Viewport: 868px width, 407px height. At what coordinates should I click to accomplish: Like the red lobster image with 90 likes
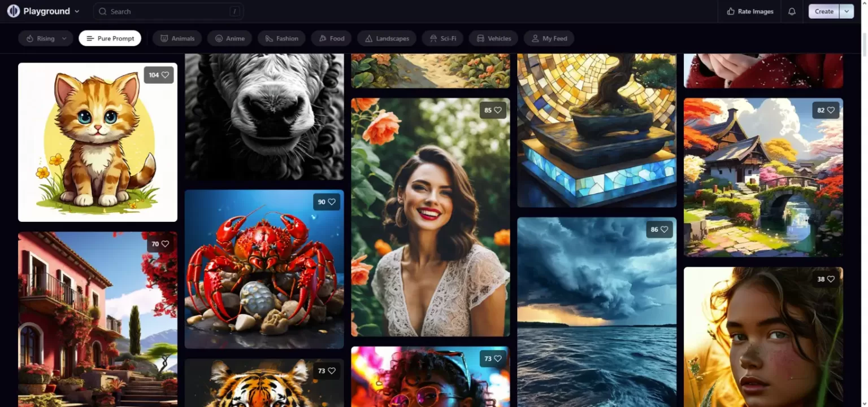coord(327,202)
